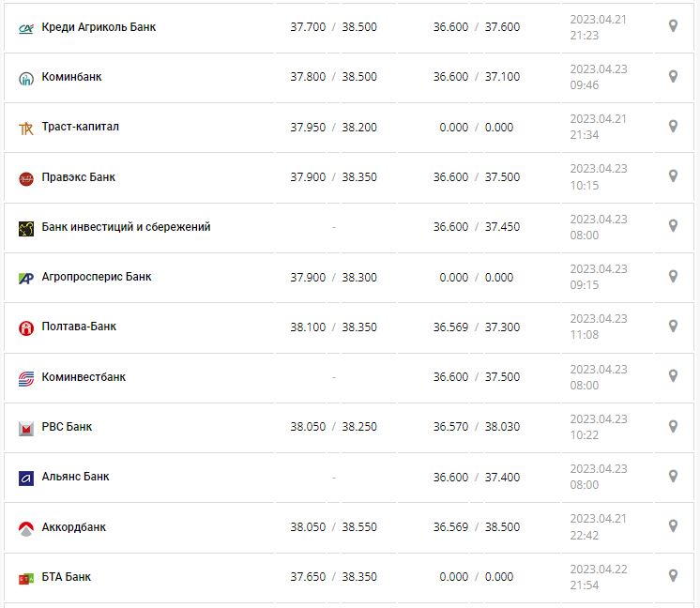Click the Коминбанк logo icon
Screen dimensions: 700x608
(26, 78)
